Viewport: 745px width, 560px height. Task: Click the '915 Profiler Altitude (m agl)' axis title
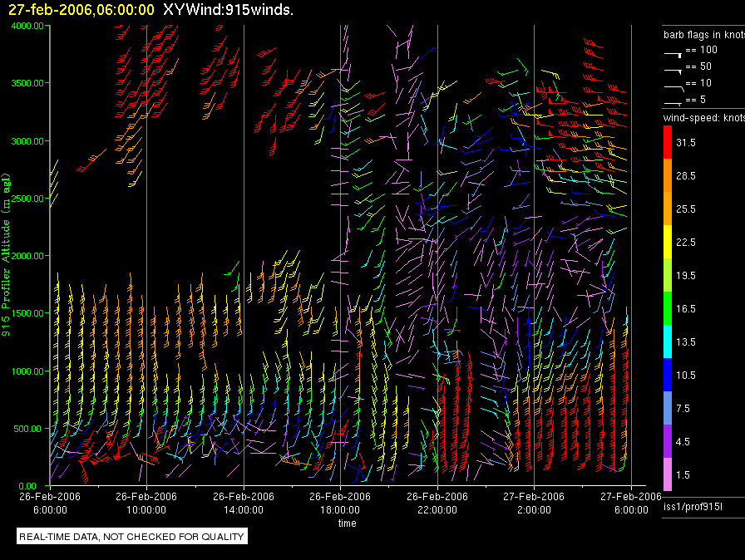pyautogui.click(x=6, y=255)
